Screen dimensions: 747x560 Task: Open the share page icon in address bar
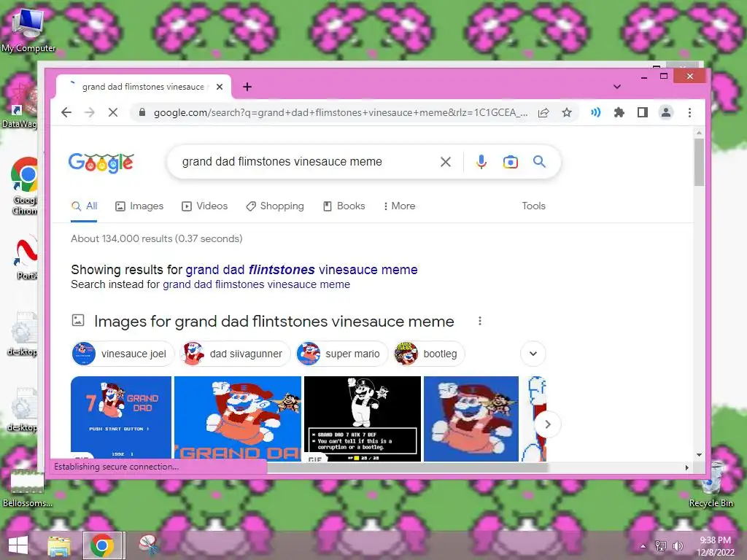[x=543, y=113]
